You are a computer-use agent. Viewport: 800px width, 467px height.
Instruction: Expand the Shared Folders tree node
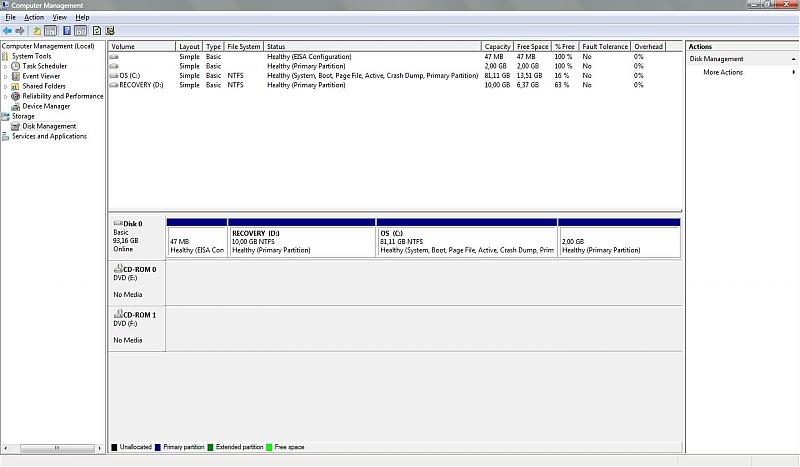tap(6, 86)
